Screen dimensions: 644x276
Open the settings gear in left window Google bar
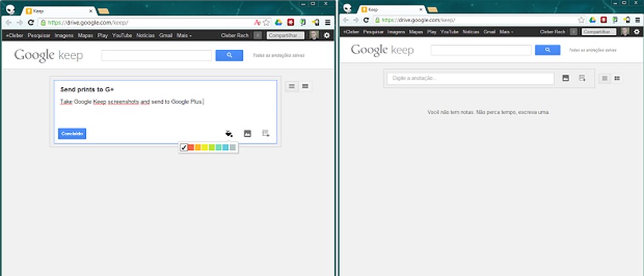327,35
